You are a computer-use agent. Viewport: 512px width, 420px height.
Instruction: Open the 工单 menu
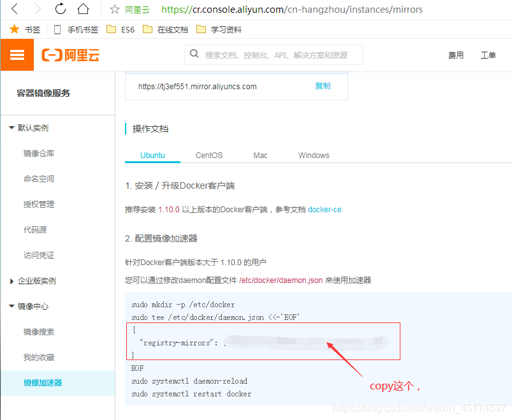(488, 55)
